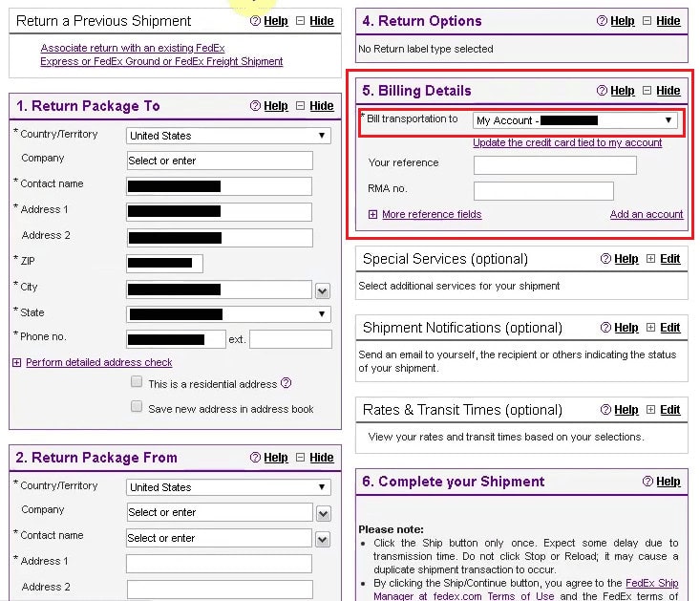Collapse Return Package To via minus icon
Image resolution: width=700 pixels, height=601 pixels.
(x=301, y=106)
